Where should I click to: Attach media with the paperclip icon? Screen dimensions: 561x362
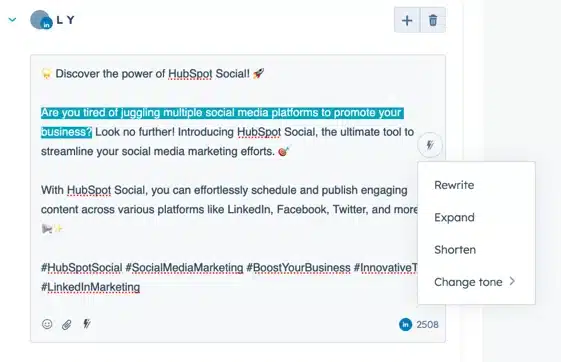67,324
